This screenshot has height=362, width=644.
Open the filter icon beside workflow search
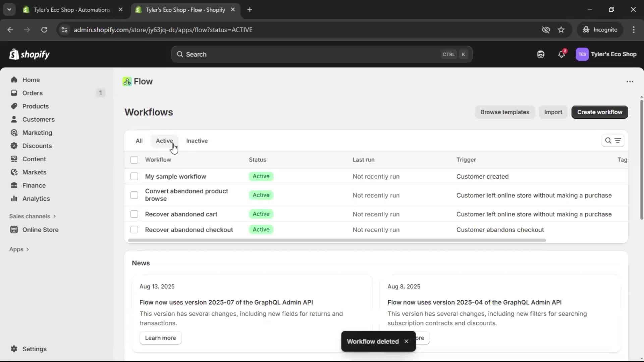tap(618, 141)
